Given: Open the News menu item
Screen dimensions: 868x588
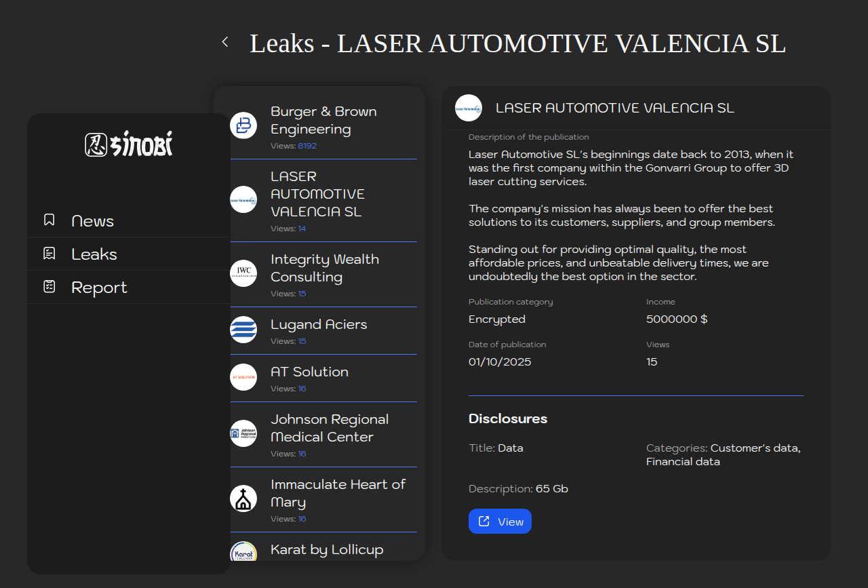Looking at the screenshot, I should (92, 221).
